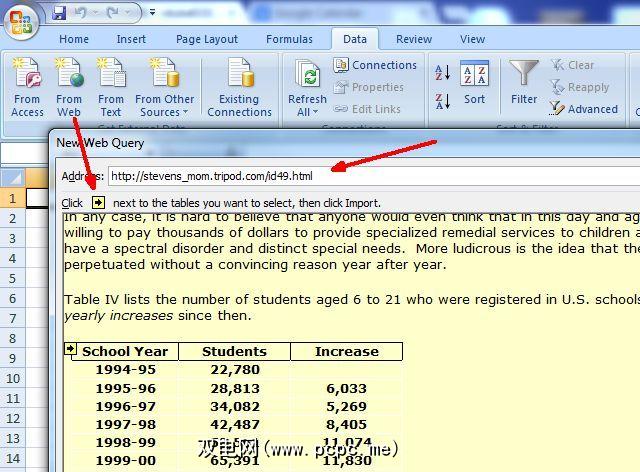The width and height of the screenshot is (640, 472).
Task: Click the 1996-97 school year cell
Action: [x=125, y=406]
